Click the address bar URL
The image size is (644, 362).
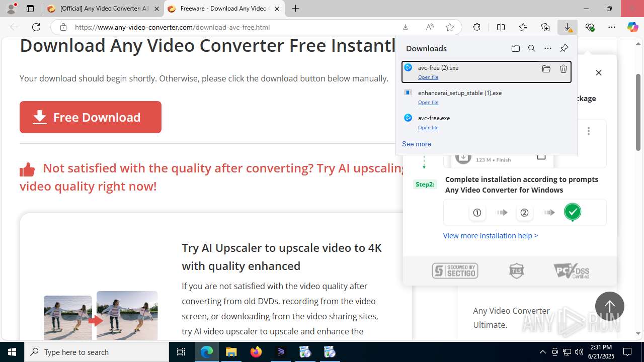tap(173, 27)
